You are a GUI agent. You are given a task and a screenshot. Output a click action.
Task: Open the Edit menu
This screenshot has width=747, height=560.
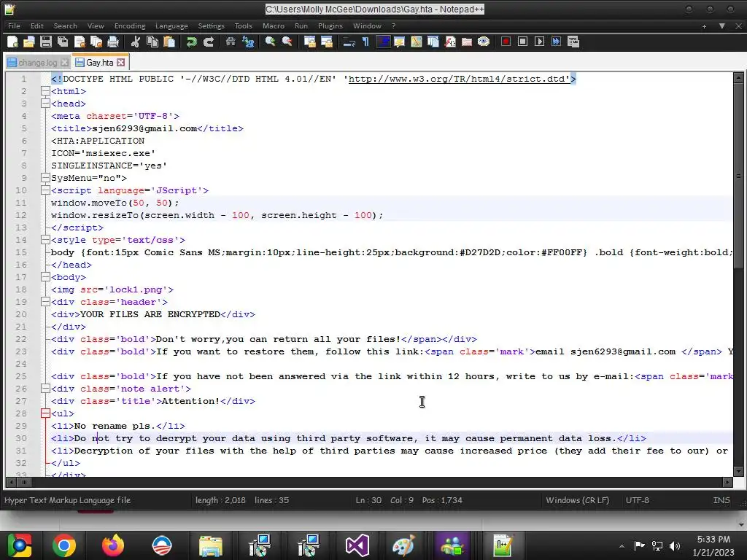36,26
